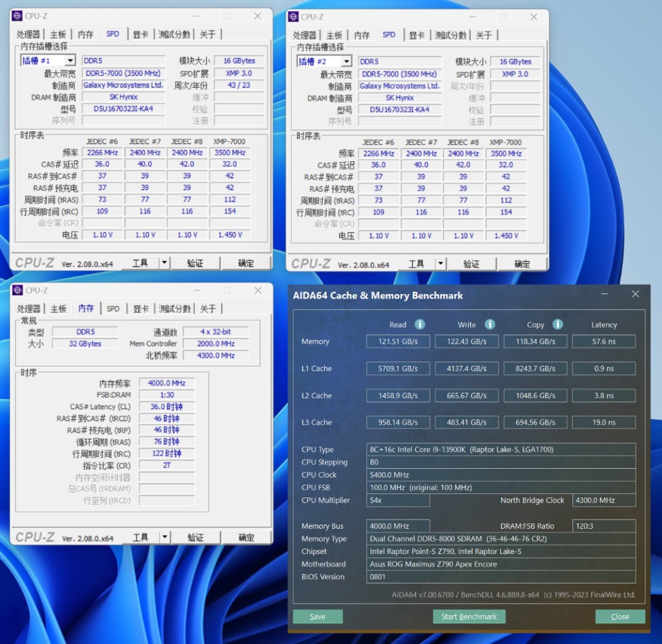Viewport: 662px width, 644px height.
Task: Click SK Hynix DRAM maker in slot #2 window
Action: coord(400,98)
